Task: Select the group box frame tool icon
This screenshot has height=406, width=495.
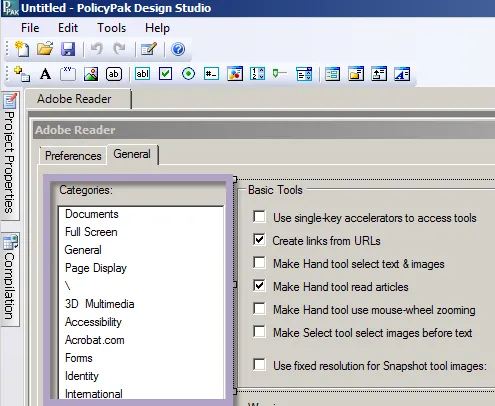Action: [68, 74]
